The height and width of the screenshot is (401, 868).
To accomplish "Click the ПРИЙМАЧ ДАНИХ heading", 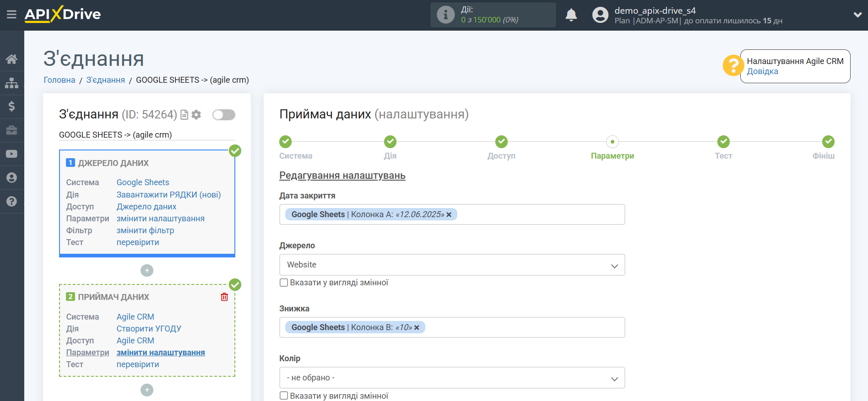I will 114,297.
